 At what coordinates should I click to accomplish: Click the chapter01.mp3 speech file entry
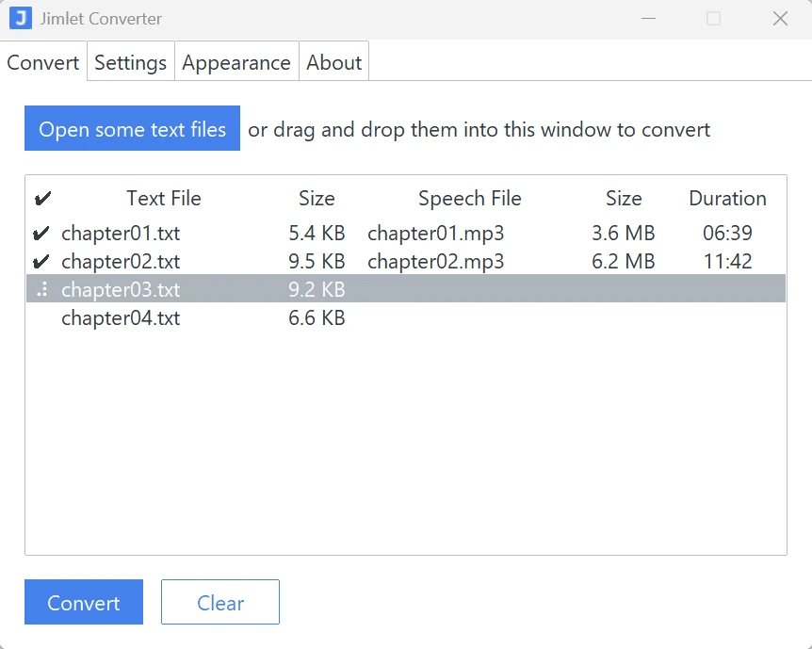(435, 233)
